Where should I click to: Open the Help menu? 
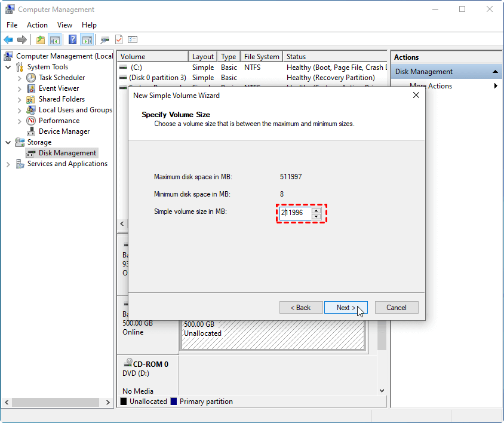coord(89,24)
